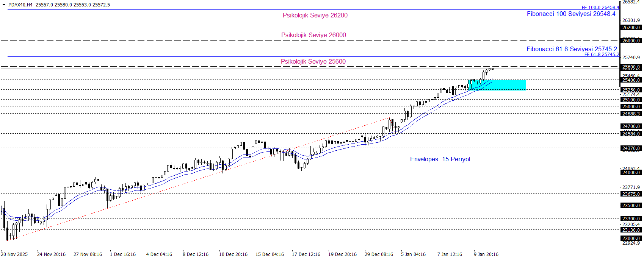The image size is (644, 259).
Task: Click the 24888.3 price tag
Action: (631, 114)
